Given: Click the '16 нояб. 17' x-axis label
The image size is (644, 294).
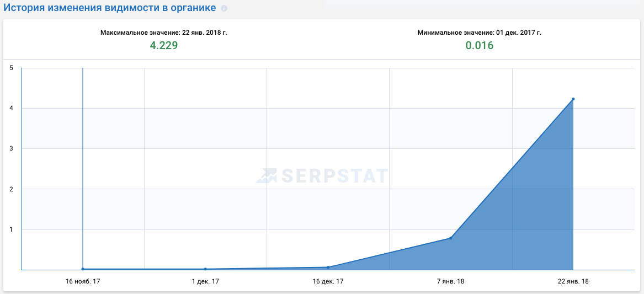Looking at the screenshot, I should [83, 281].
